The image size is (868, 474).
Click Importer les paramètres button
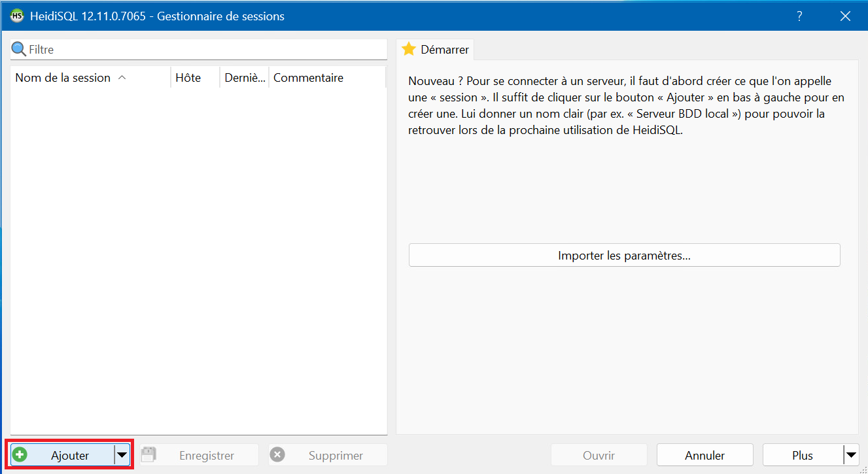pos(624,256)
